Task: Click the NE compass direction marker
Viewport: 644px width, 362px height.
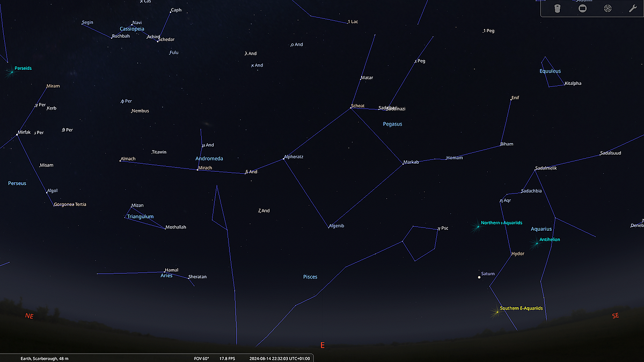Action: 29,316
